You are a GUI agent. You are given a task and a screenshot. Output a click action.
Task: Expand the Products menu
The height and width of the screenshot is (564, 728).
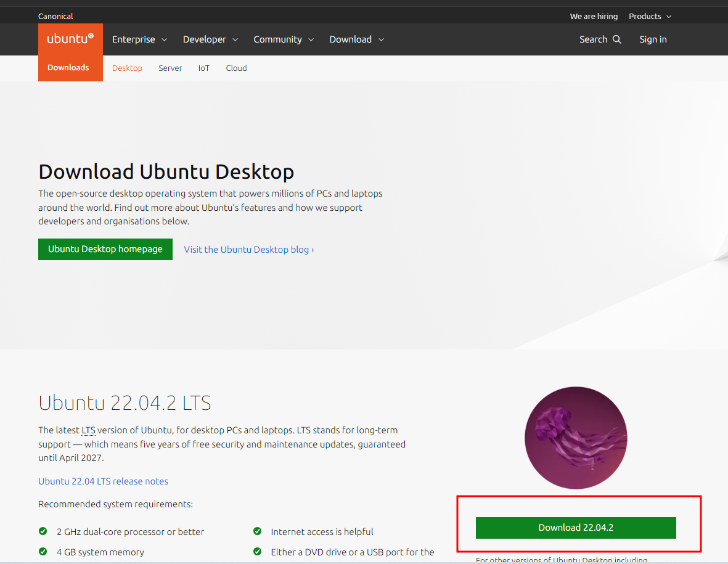[650, 16]
